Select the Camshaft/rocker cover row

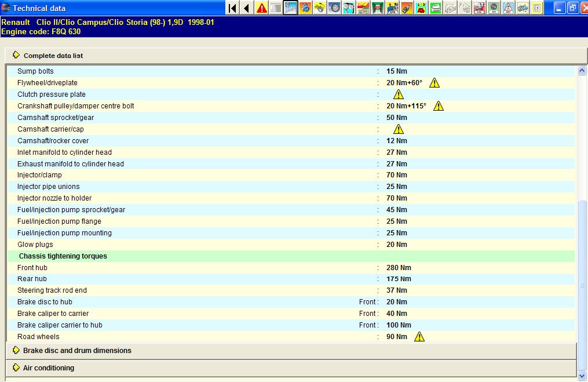pos(291,141)
